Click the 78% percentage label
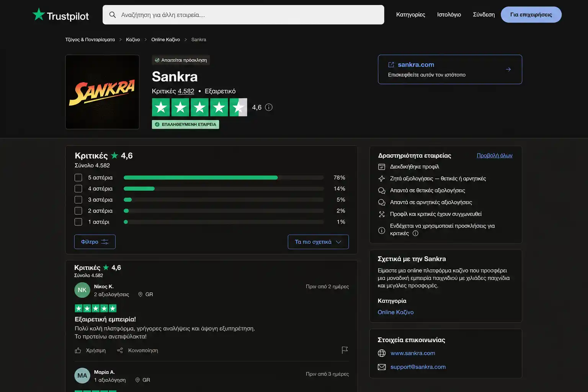The image size is (588, 392). 339,178
